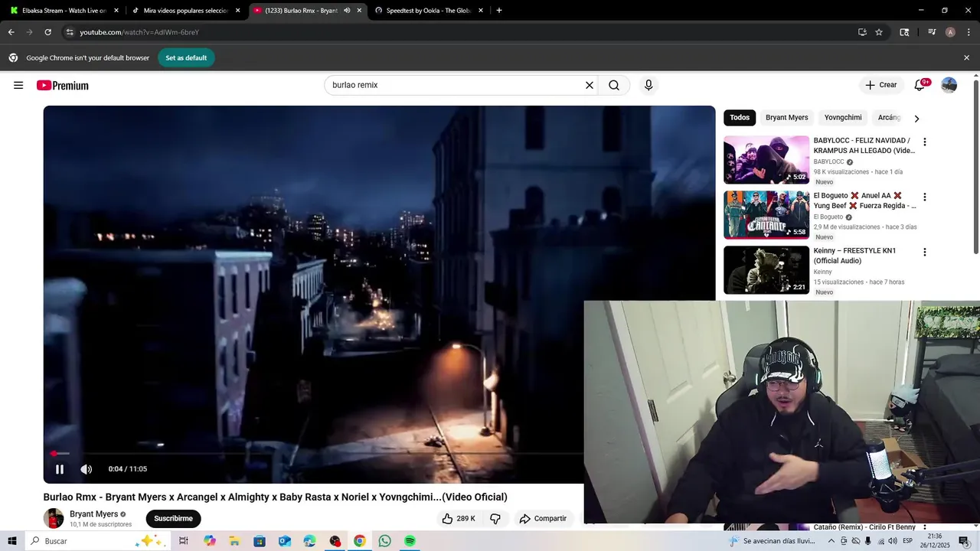The image size is (980, 551).
Task: Open the Bryant Myers channel name link
Action: click(94, 514)
